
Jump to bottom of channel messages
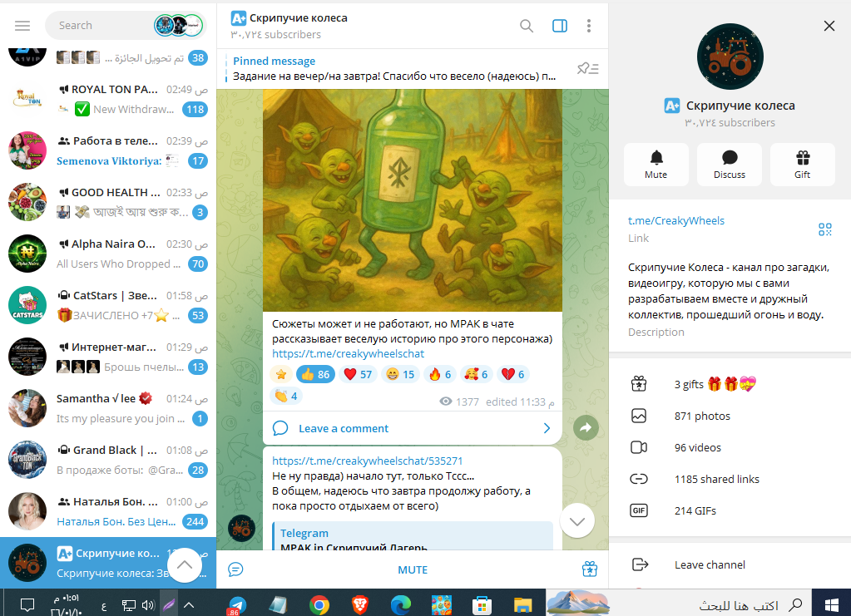pos(577,521)
